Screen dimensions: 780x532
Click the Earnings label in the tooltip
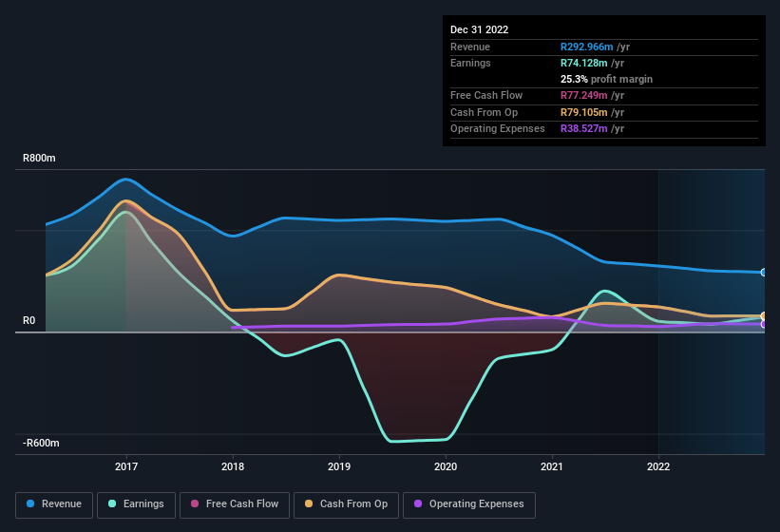470,63
